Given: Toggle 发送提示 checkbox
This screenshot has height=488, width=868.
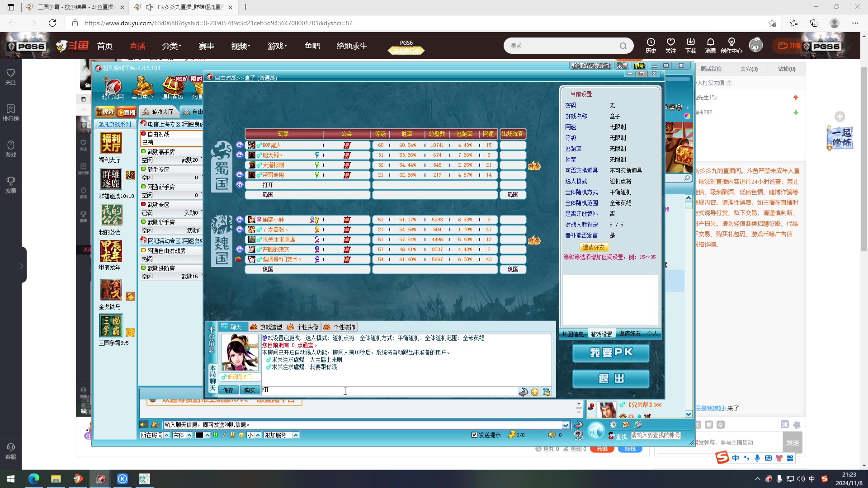Looking at the screenshot, I should pos(474,435).
